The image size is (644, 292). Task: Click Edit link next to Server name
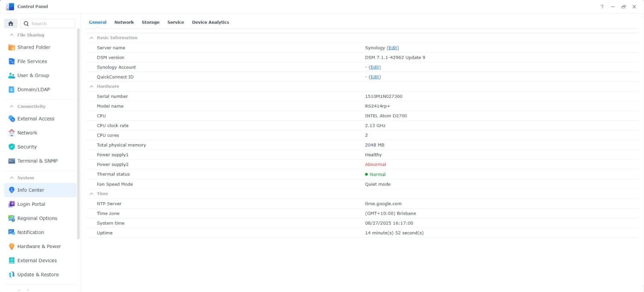click(393, 48)
